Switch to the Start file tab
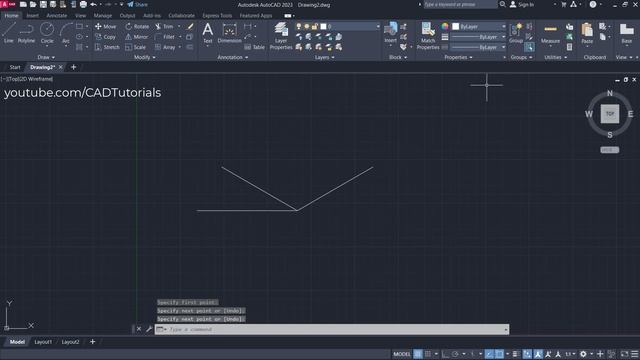This screenshot has height=360, width=640. coord(15,67)
